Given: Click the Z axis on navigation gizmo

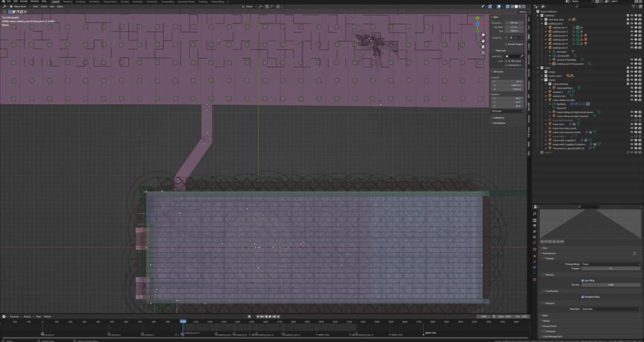Looking at the screenshot, I should tap(477, 25).
